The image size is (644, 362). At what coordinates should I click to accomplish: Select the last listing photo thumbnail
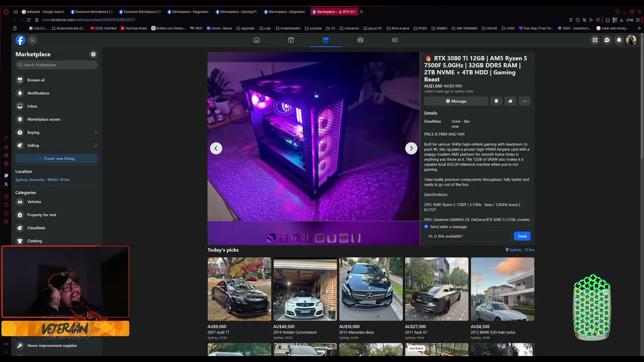(x=356, y=238)
